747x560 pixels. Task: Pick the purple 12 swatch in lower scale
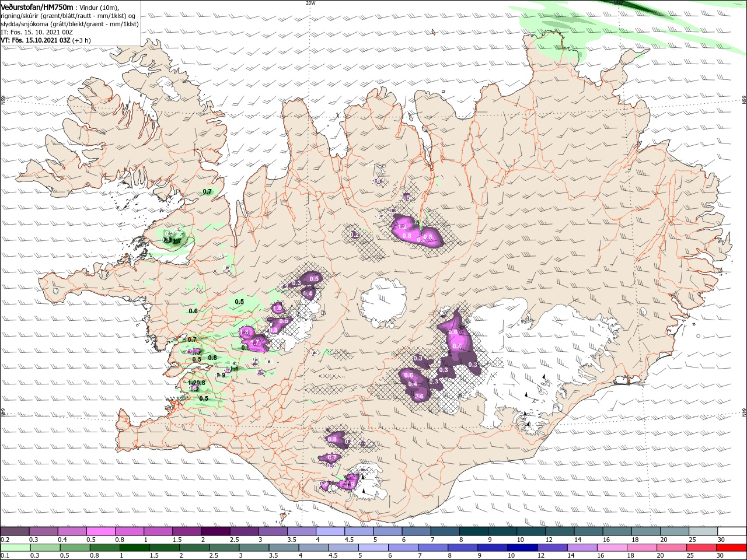[553, 548]
